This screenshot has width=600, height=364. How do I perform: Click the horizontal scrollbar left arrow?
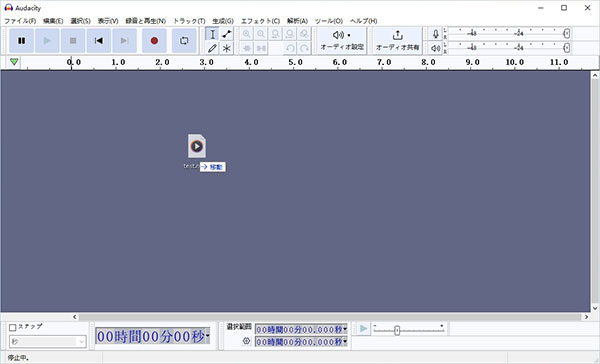click(75, 317)
